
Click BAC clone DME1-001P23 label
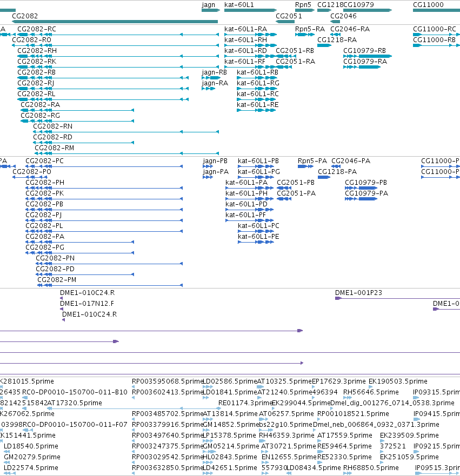click(358, 293)
